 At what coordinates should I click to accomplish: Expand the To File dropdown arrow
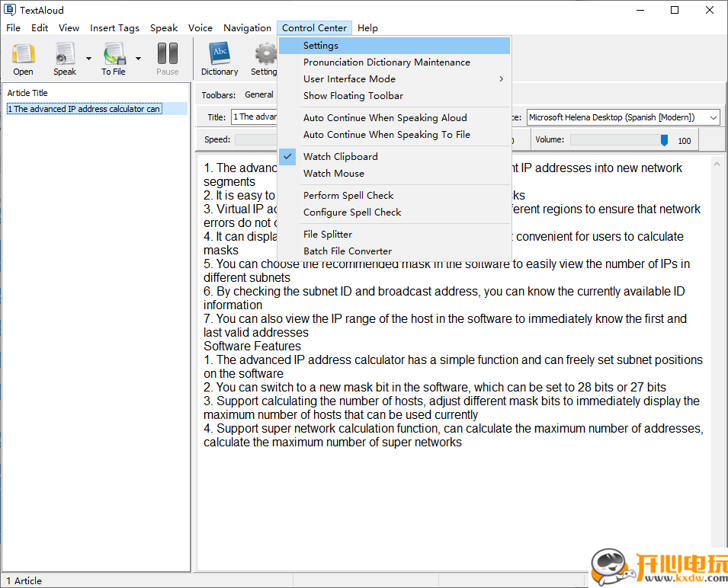138,58
